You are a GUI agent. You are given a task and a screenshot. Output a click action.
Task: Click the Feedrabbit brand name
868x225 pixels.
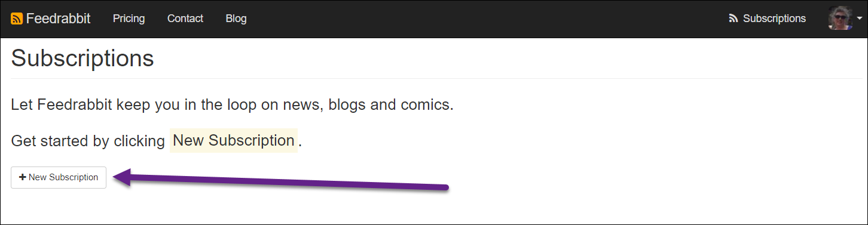pyautogui.click(x=58, y=19)
